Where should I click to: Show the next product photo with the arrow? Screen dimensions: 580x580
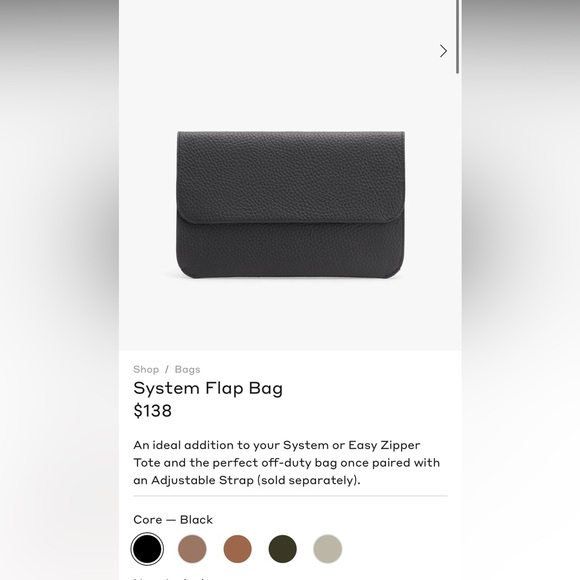(443, 51)
